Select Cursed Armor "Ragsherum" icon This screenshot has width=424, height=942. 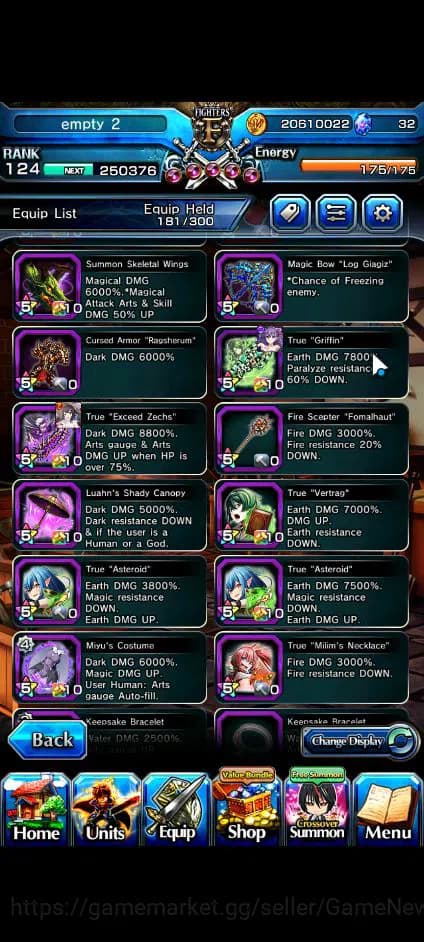[47, 362]
